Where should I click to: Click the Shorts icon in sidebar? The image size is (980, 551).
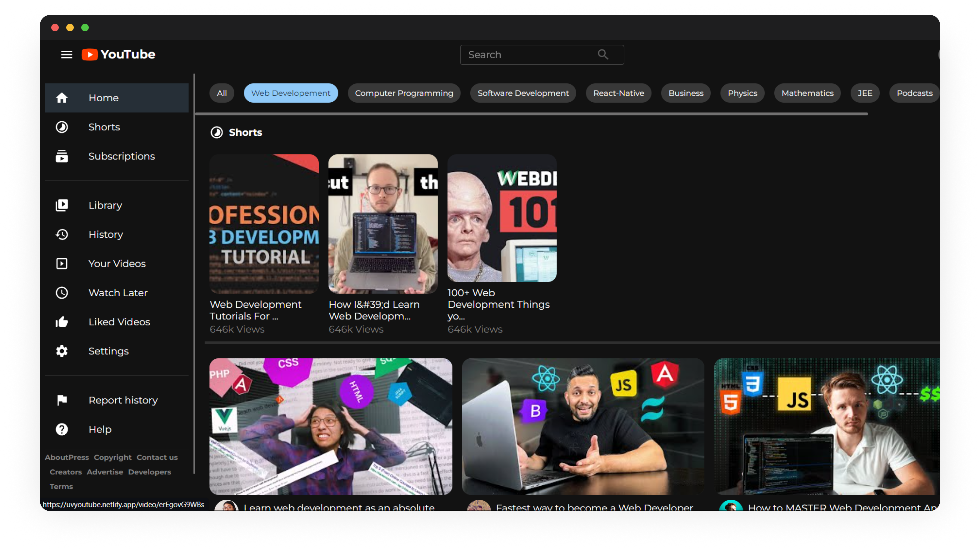62,127
